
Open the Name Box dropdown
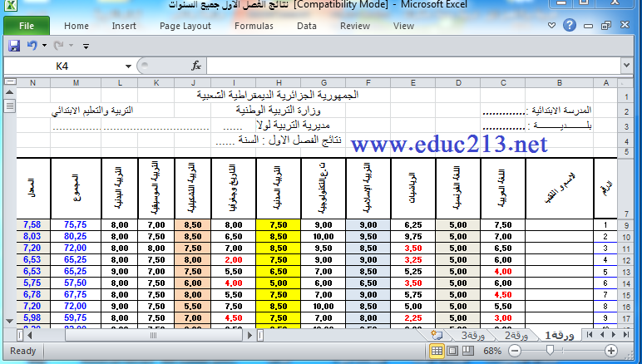(128, 66)
